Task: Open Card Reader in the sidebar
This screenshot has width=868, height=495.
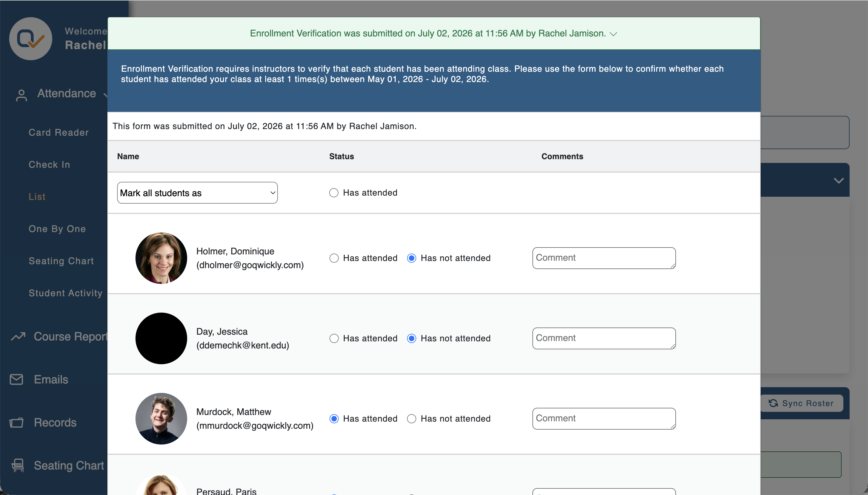Action: (x=59, y=132)
